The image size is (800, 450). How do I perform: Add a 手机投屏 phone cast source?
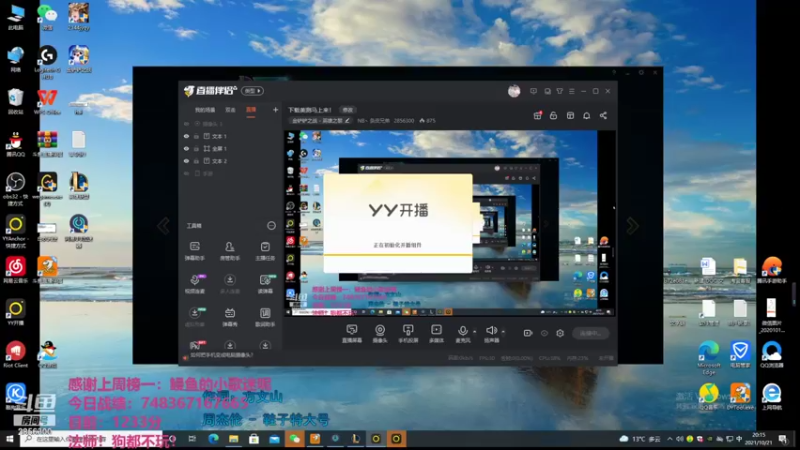coord(408,333)
